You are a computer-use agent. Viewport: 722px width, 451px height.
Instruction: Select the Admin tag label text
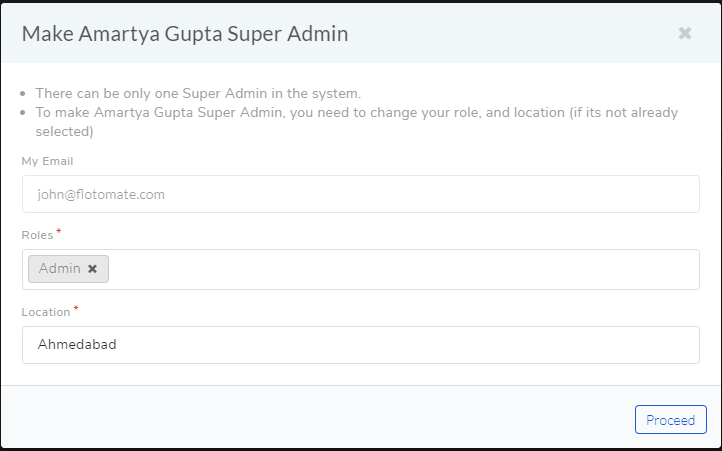point(59,269)
